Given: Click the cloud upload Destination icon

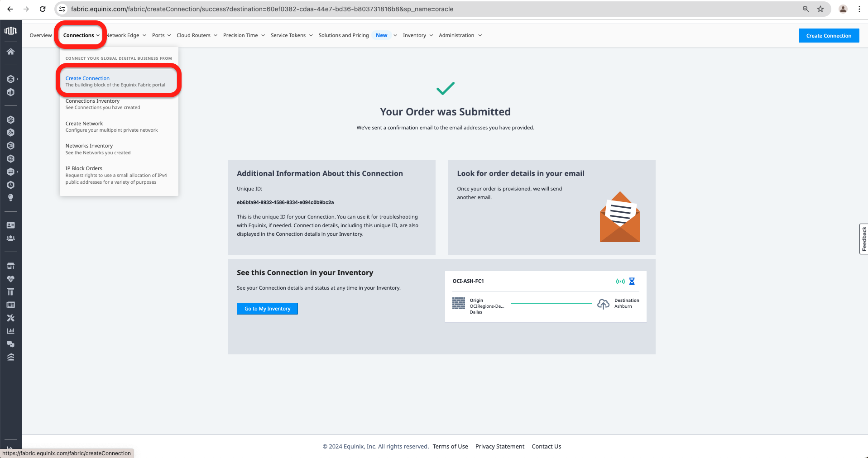Looking at the screenshot, I should (603, 304).
